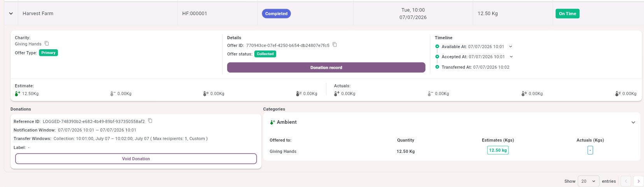Click the Void Donation button

point(136,159)
